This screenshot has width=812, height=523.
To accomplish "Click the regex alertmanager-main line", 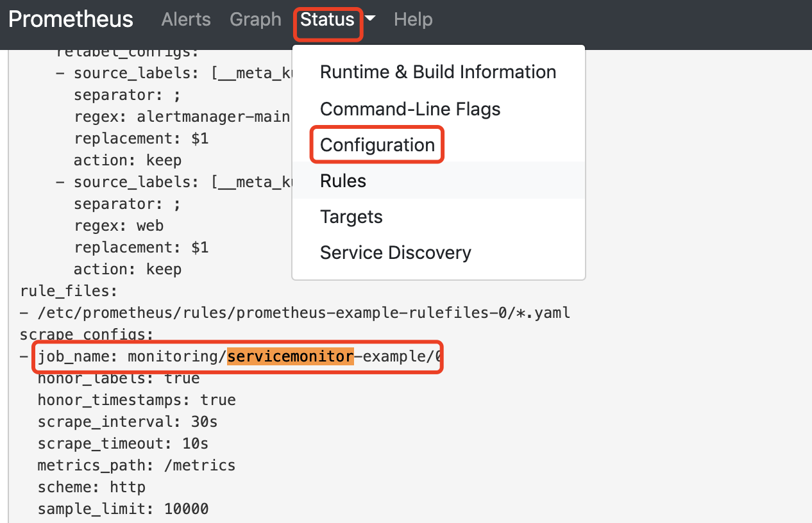I will 182,117.
